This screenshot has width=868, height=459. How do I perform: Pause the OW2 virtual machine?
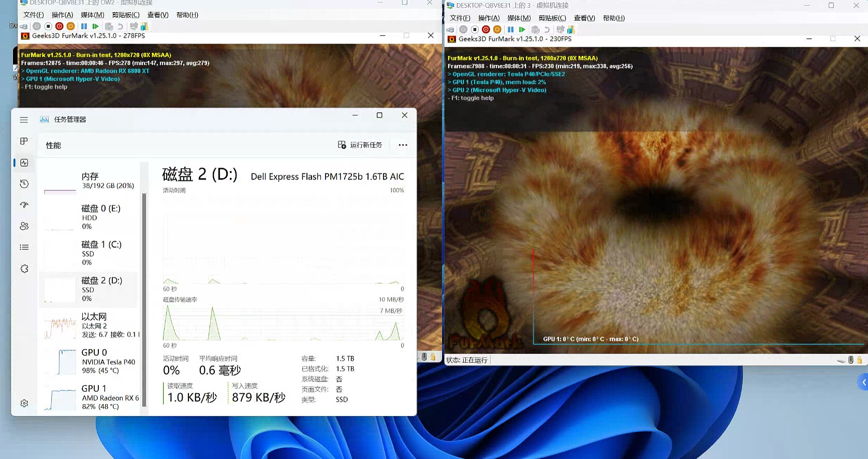click(x=84, y=26)
